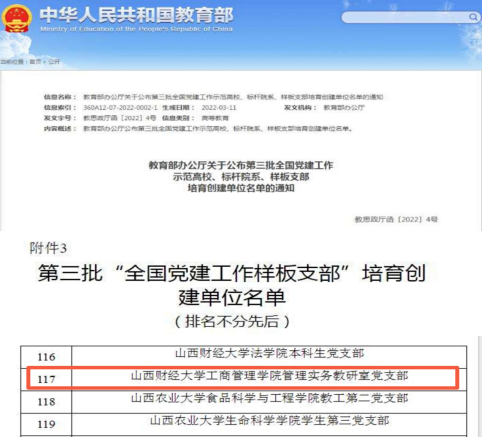
Task: Click the row number cell 119
Action: coord(46,424)
